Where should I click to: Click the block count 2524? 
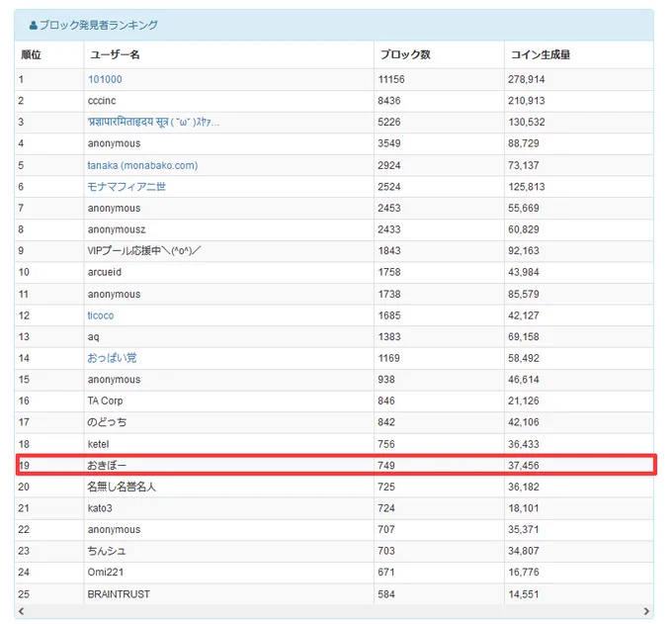coord(389,187)
